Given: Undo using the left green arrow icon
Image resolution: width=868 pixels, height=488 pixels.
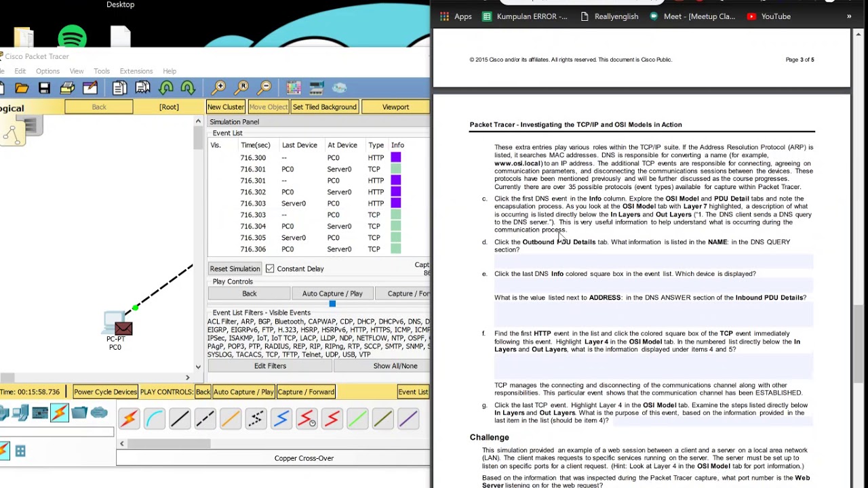Looking at the screenshot, I should [166, 88].
